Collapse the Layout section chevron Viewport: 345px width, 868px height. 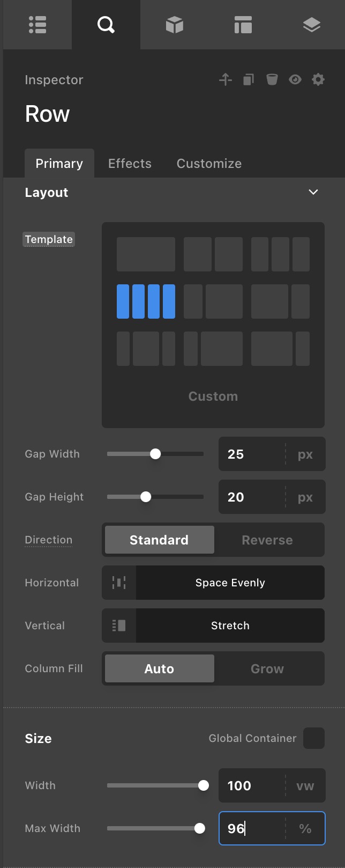313,192
